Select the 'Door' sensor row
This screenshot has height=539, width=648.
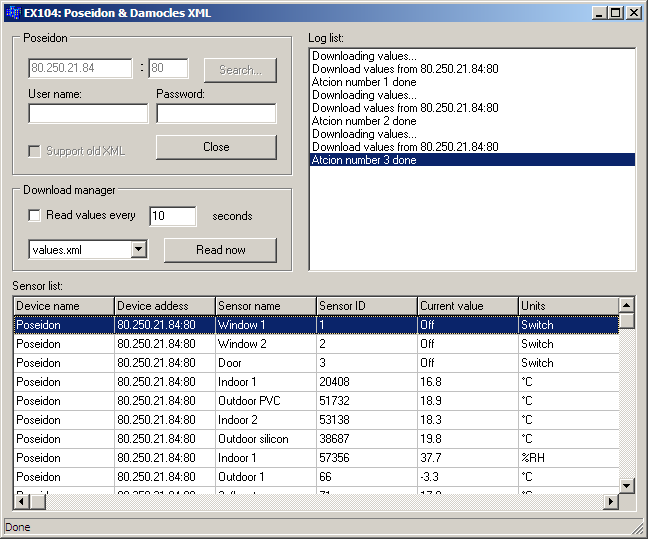tap(316, 363)
